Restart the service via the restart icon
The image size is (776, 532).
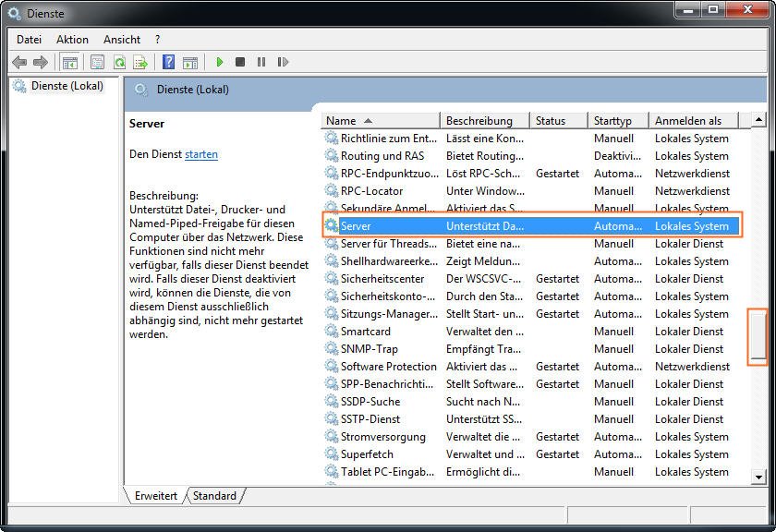[x=284, y=62]
